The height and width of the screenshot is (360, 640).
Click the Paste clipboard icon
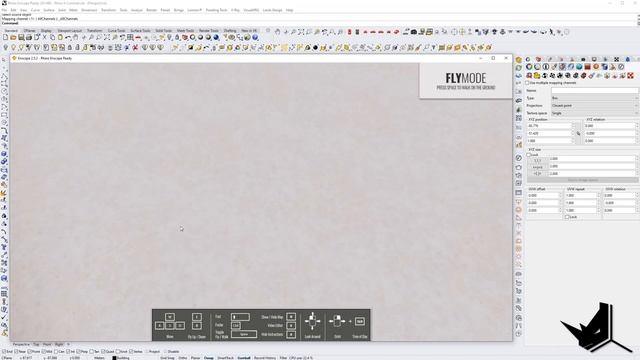(x=60, y=38)
